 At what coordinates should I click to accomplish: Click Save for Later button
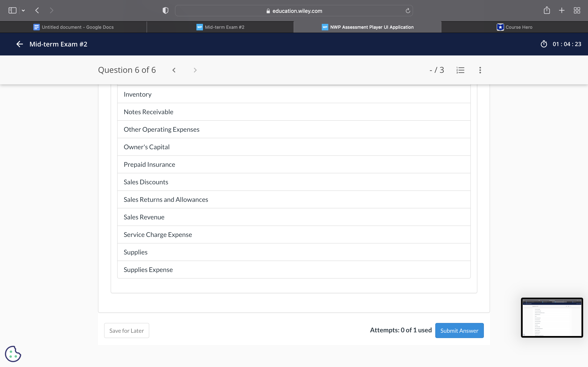click(126, 330)
